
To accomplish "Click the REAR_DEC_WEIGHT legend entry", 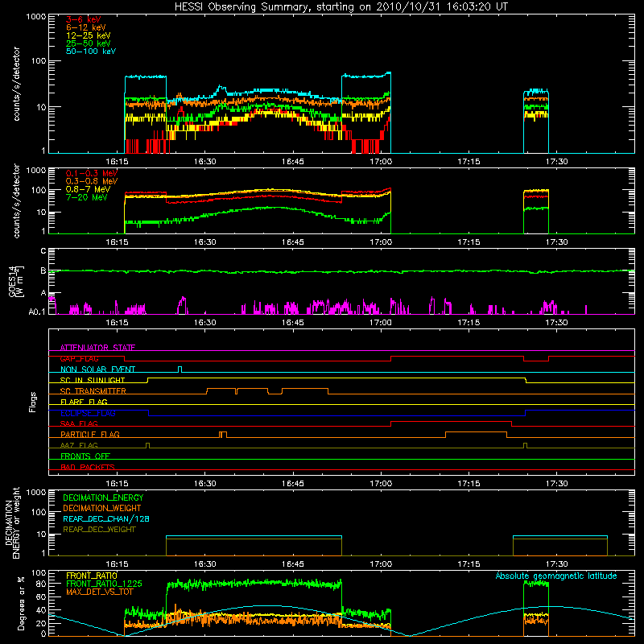I will point(99,530).
